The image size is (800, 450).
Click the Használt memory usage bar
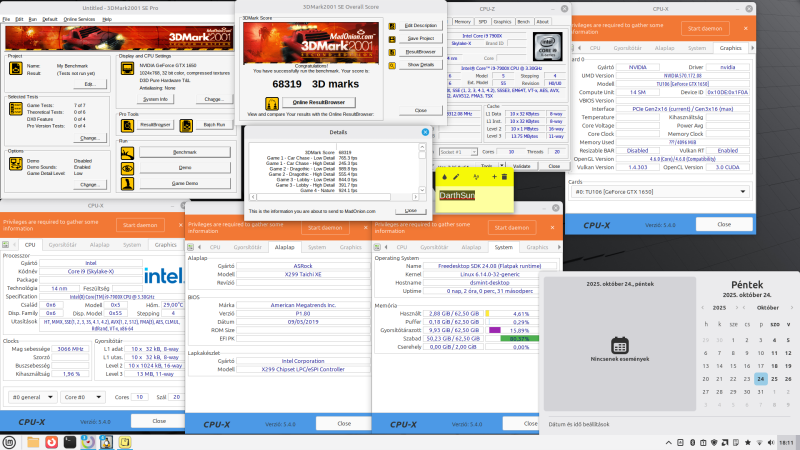pyautogui.click(x=512, y=314)
